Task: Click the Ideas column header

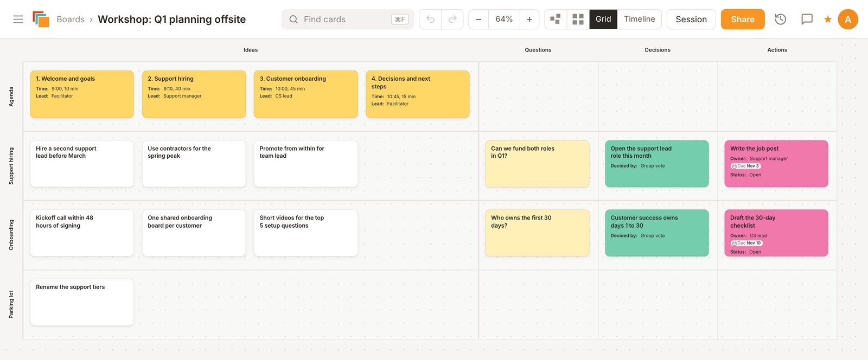Action: [x=251, y=50]
